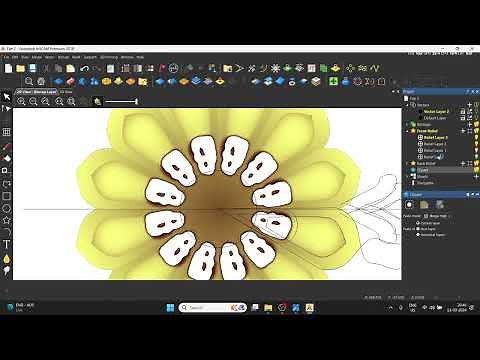Click the yellow diamond layer icon in top toolbar

(335, 68)
